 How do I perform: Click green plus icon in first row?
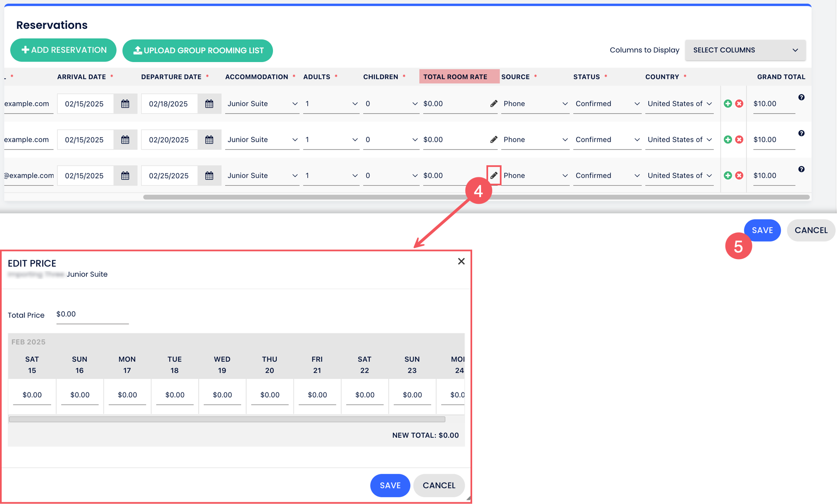coord(728,104)
